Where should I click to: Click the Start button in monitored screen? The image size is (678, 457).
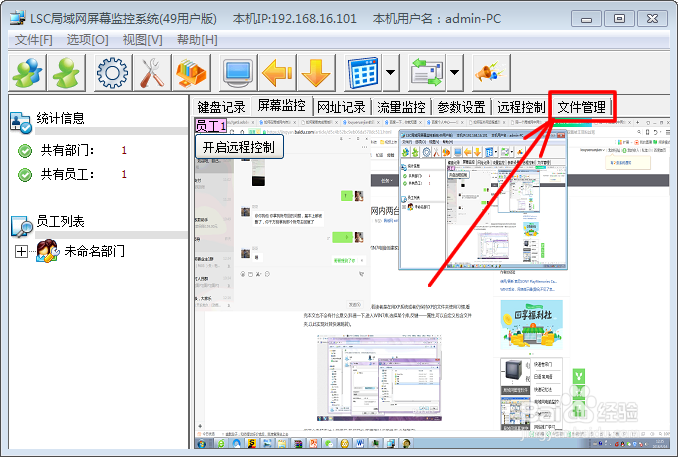click(201, 443)
